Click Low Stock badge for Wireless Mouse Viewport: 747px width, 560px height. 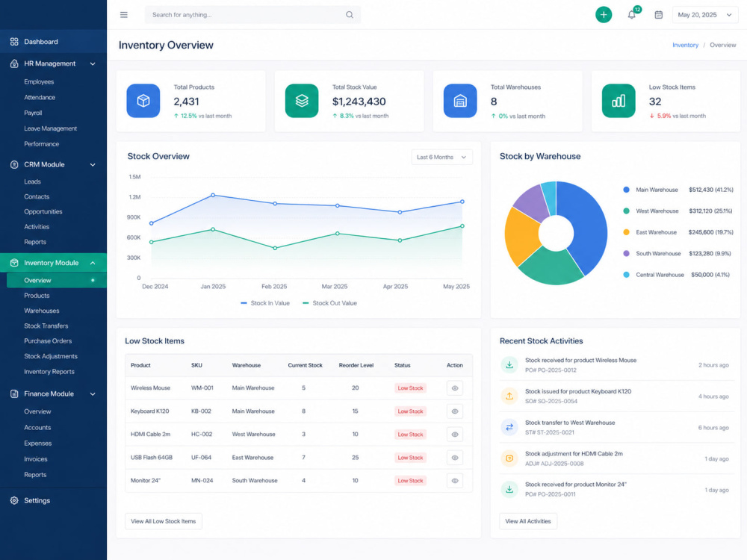tap(410, 388)
